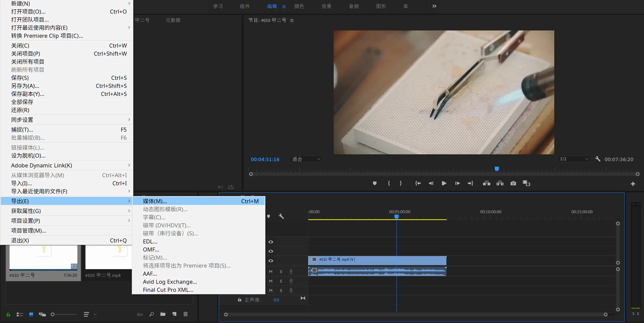Viewport: 644px width, 323px height.
Task: Expand 打开最近使用的内容(E) submenu
Action: 67,27
